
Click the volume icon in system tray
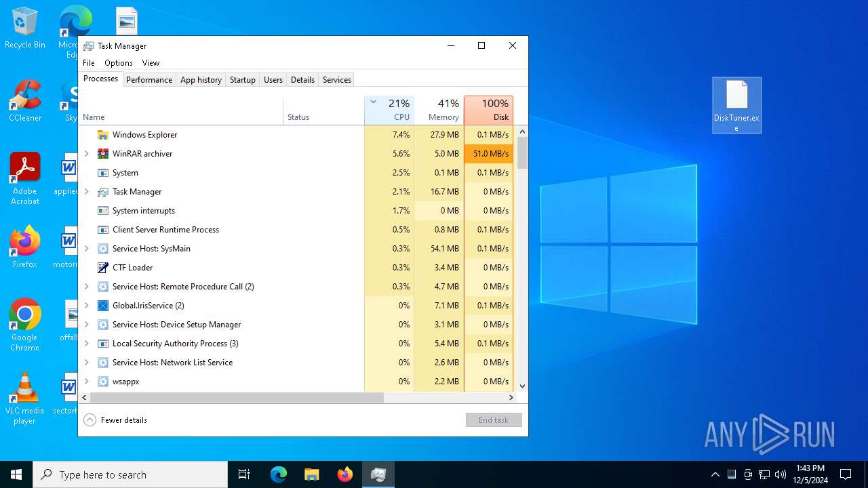click(x=781, y=474)
